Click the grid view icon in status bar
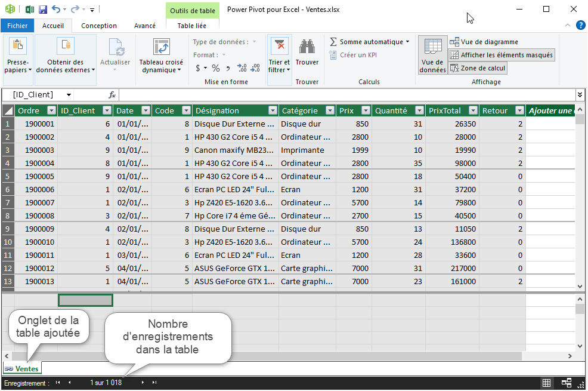 pos(546,383)
